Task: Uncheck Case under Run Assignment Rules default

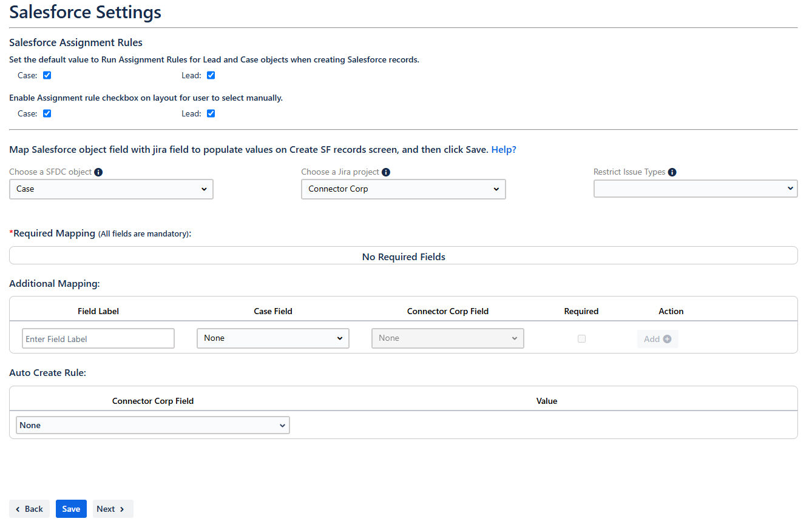Action: pyautogui.click(x=47, y=76)
